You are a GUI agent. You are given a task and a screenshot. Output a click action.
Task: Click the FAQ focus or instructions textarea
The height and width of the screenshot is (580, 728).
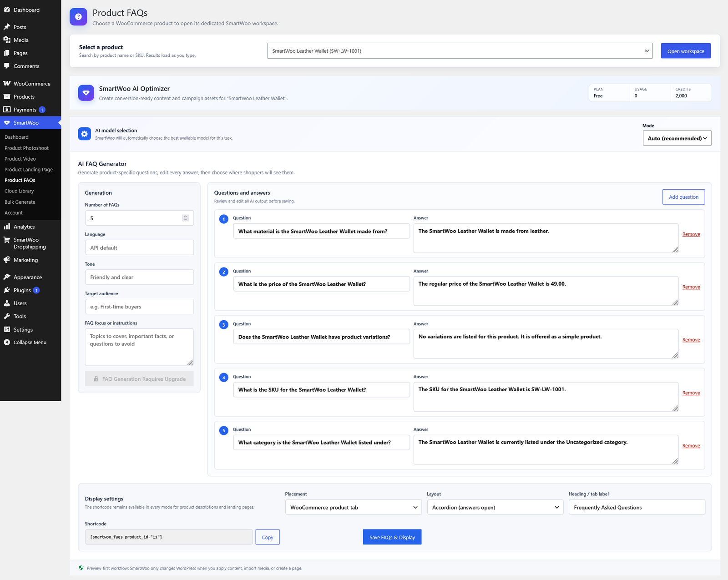tap(139, 347)
